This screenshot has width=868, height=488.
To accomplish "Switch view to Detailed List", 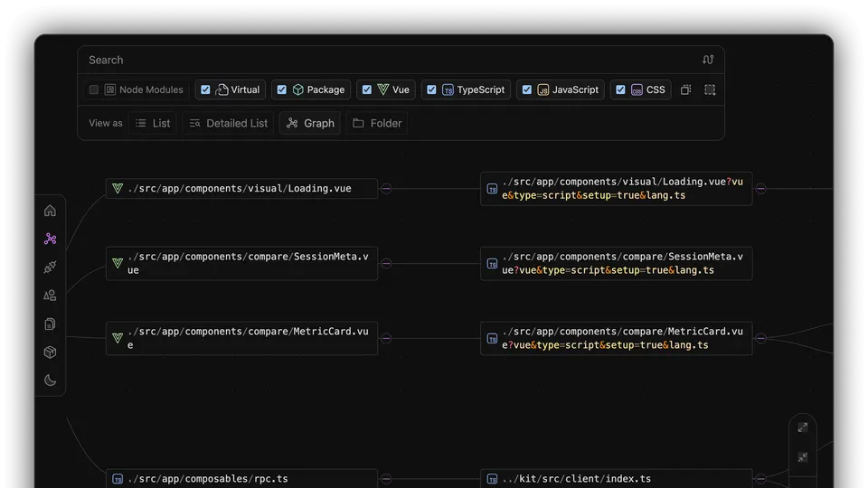I will click(228, 124).
